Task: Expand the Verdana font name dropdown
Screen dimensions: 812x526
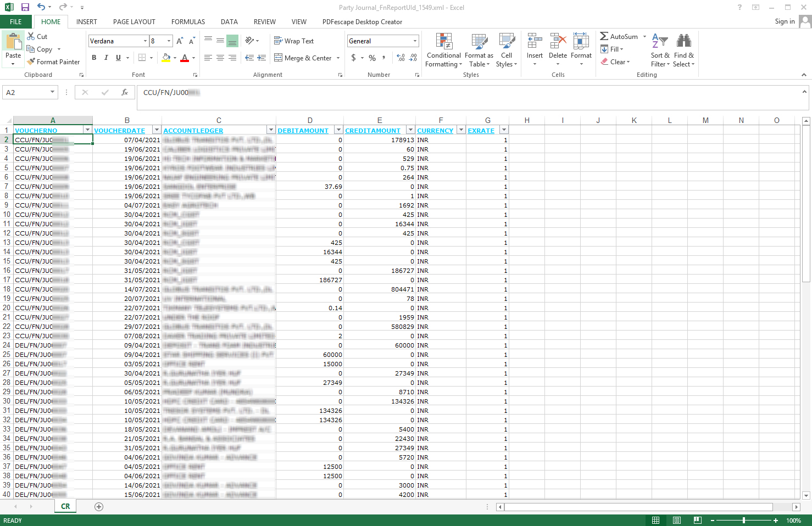Action: [x=145, y=41]
